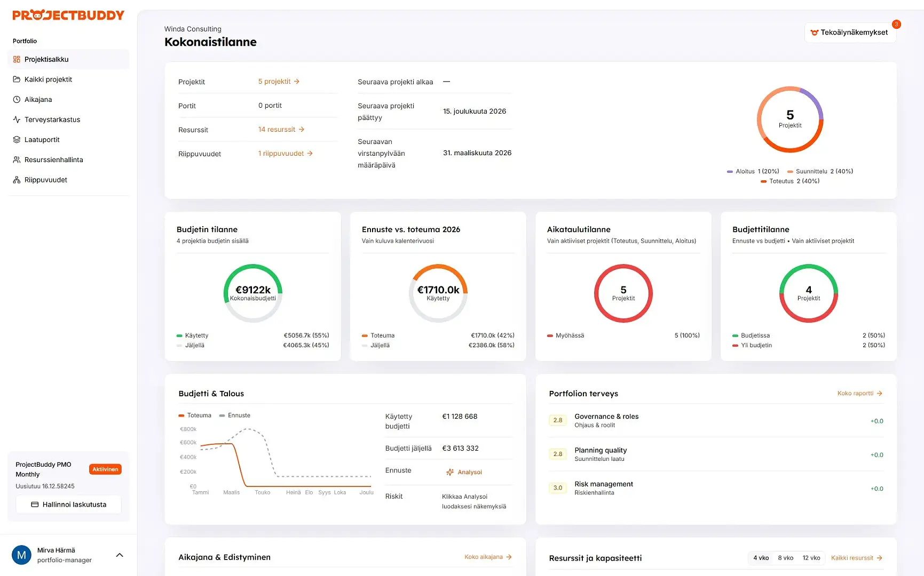924x576 pixels.
Task: Click the Toteuma legend color marker
Action: (x=181, y=415)
